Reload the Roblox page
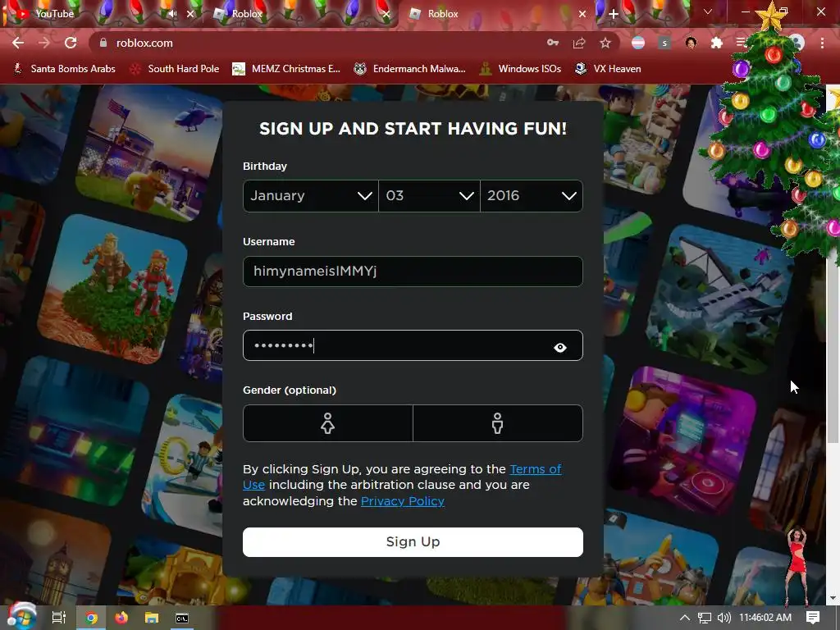This screenshot has height=630, width=840. pos(71,43)
